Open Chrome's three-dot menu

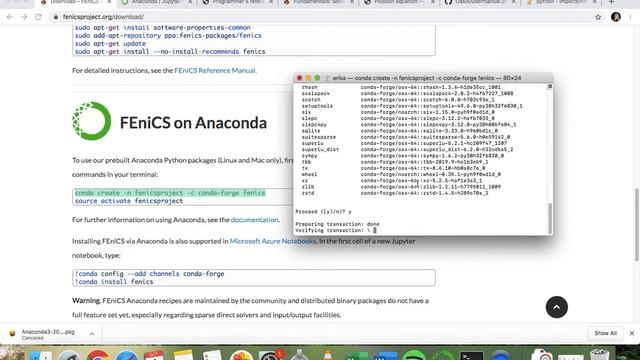pos(631,17)
